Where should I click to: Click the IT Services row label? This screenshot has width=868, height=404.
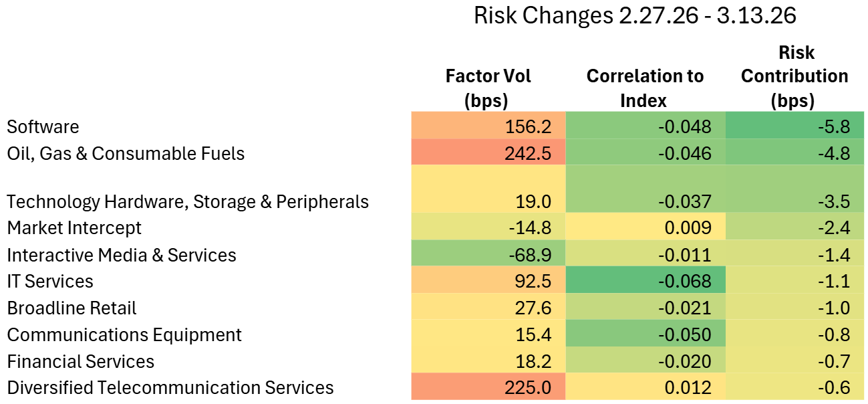[50, 281]
